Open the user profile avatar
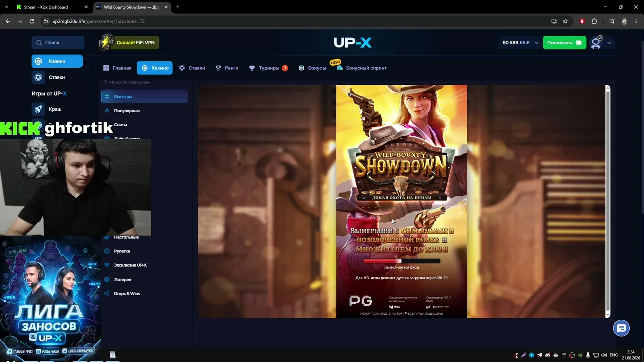The width and height of the screenshot is (644, 362). click(597, 43)
